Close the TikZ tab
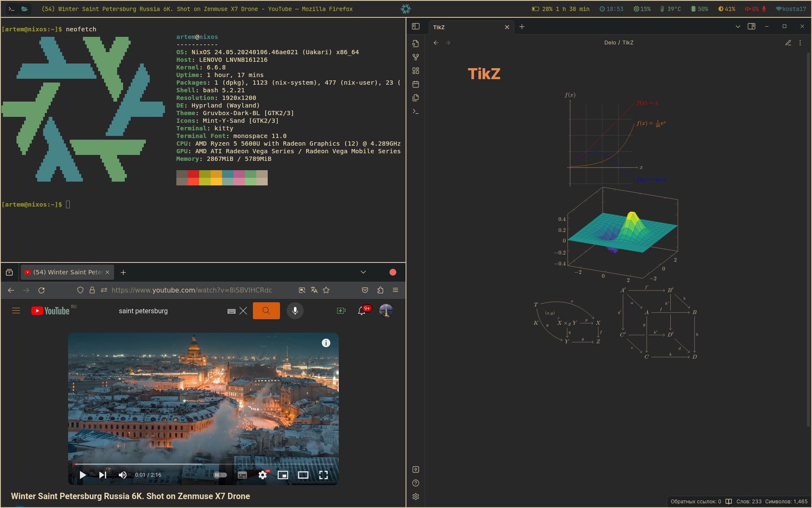Image resolution: width=812 pixels, height=508 pixels. [507, 27]
